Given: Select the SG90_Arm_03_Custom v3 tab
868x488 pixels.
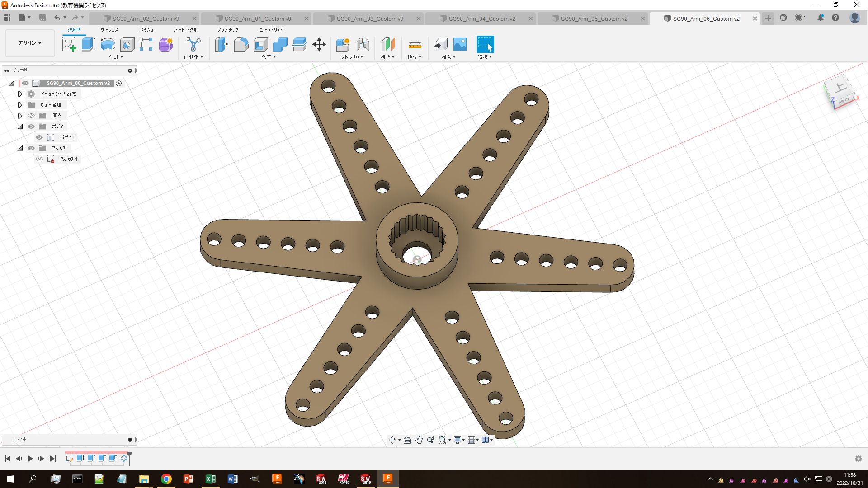Looking at the screenshot, I should coord(370,18).
